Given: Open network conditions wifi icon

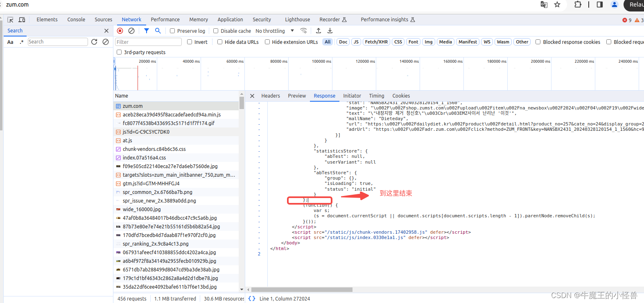Looking at the screenshot, I should tap(303, 31).
